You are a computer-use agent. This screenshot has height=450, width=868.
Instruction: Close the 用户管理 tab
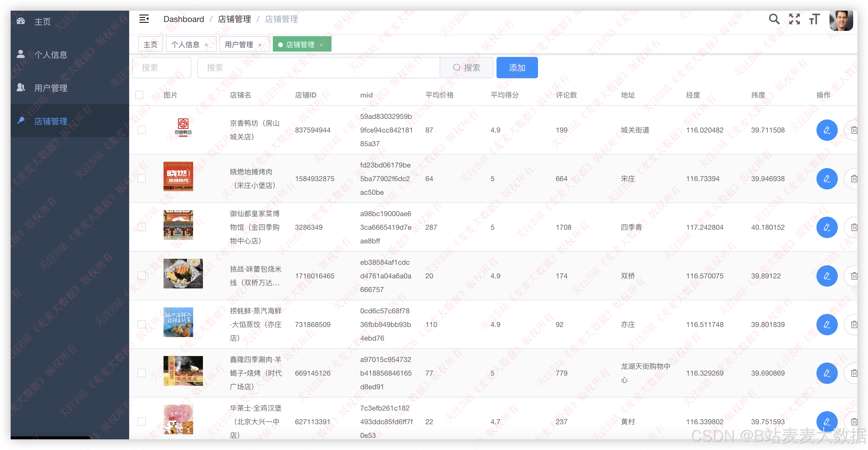click(x=260, y=45)
